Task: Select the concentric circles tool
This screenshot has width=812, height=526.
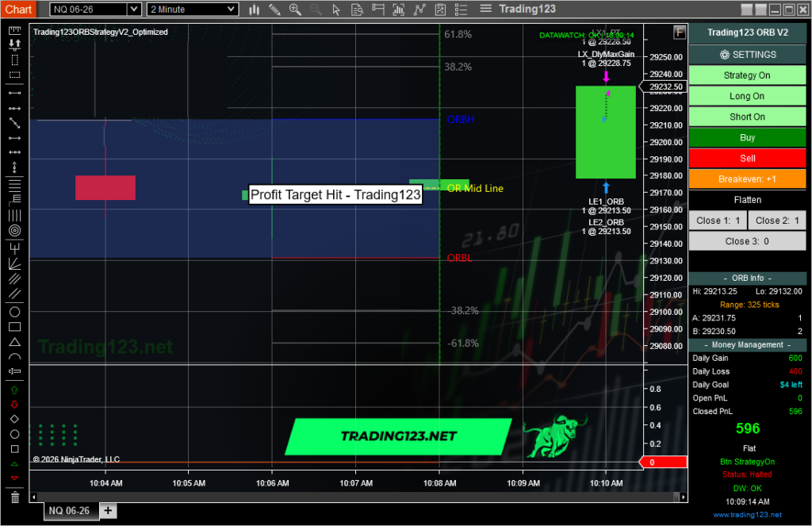Action: [x=14, y=231]
